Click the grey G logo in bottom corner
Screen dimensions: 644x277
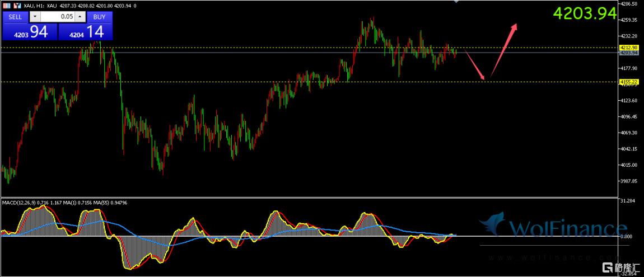606,268
